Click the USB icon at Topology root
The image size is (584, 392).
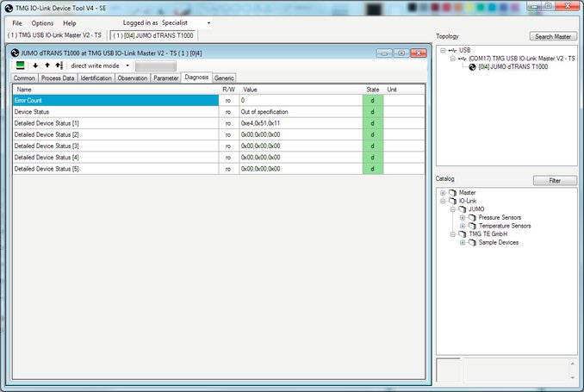tap(452, 50)
